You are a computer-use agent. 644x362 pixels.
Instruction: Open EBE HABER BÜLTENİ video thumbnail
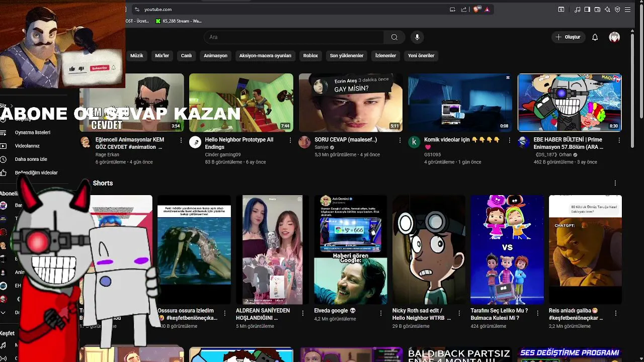570,103
